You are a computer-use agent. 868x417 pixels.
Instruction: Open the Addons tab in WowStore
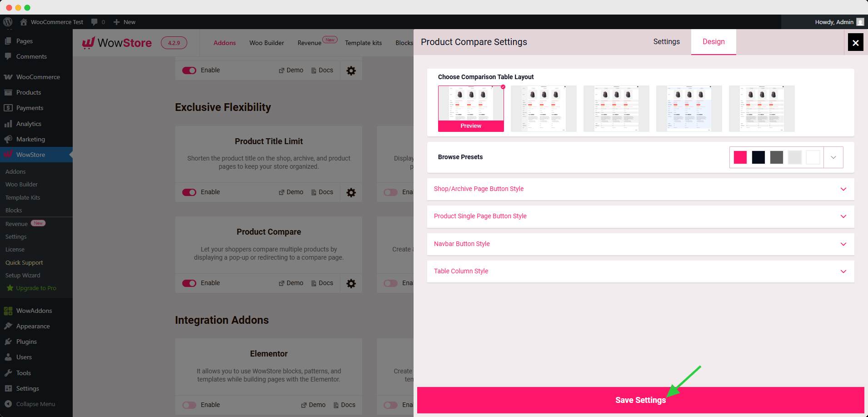[224, 43]
